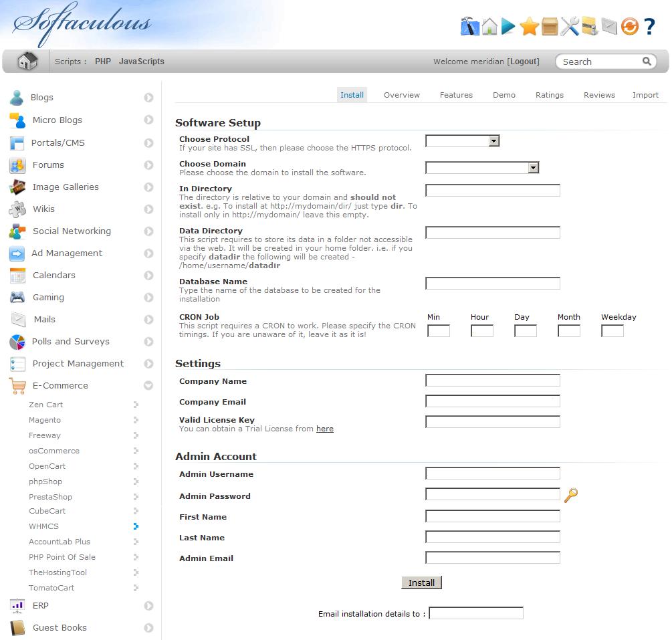Expand the Blogs category in sidebar
The height and width of the screenshot is (640, 672).
point(148,98)
